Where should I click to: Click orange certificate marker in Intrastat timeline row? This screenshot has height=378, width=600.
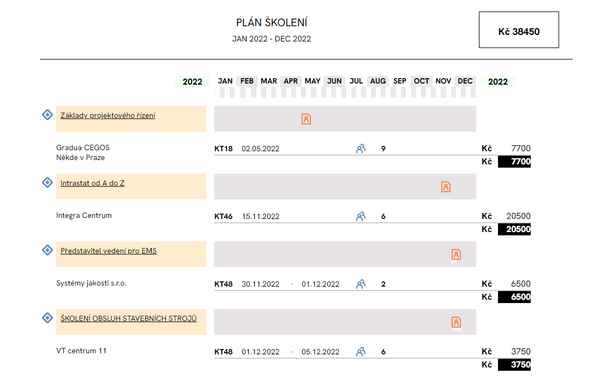446,187
